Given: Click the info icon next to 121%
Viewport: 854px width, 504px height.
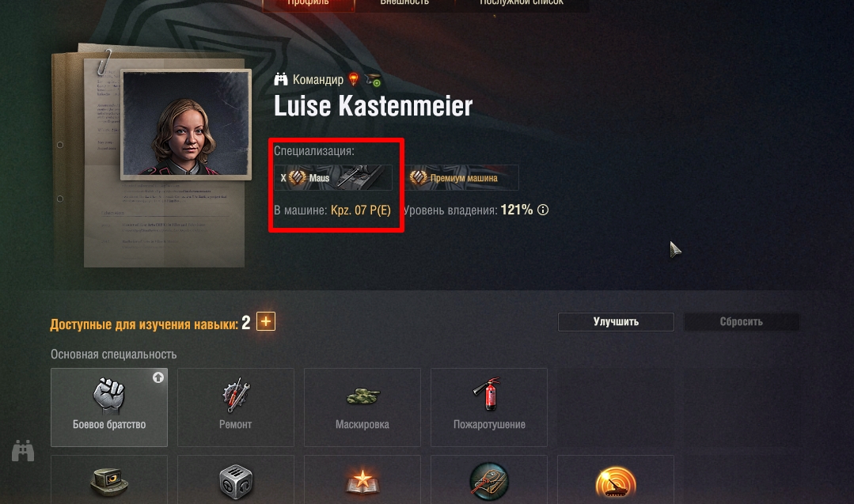Looking at the screenshot, I should pos(543,210).
